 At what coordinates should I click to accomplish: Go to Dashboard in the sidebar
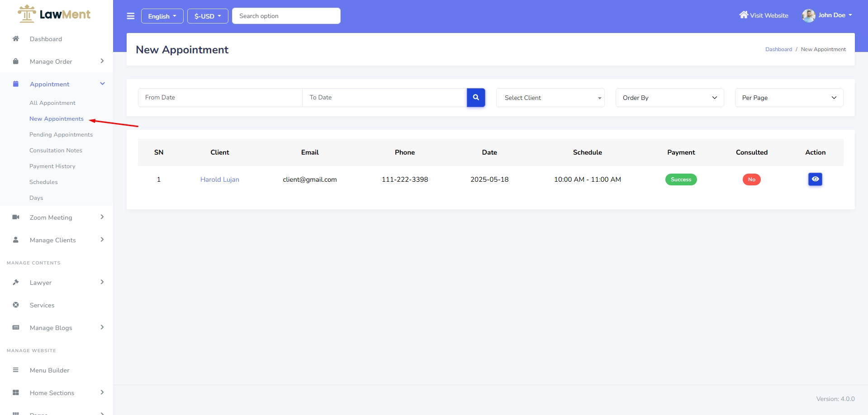(x=46, y=39)
